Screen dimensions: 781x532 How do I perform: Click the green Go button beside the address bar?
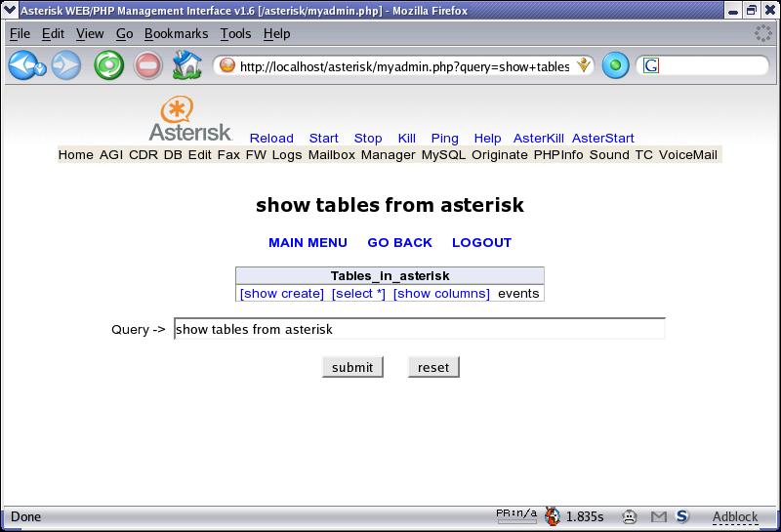(x=615, y=65)
